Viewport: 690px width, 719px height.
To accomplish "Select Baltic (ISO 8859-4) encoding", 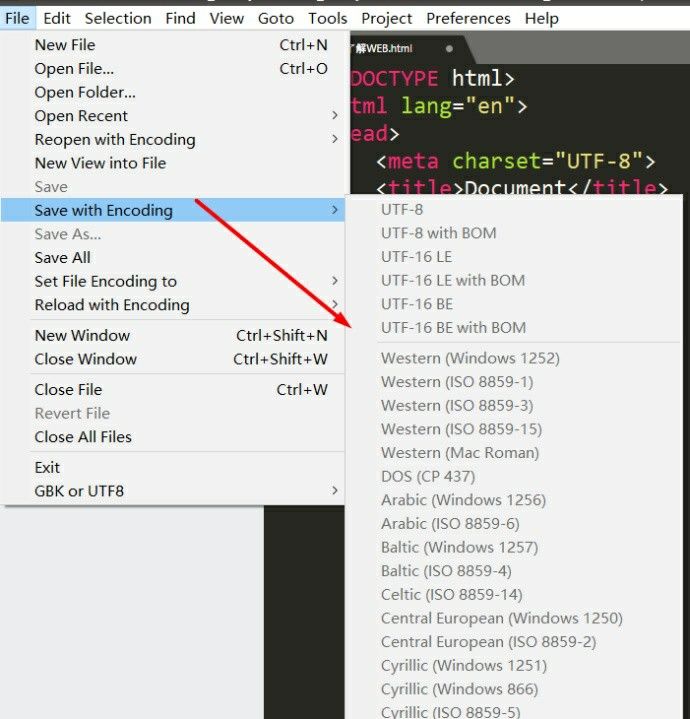I will pyautogui.click(x=513, y=571).
